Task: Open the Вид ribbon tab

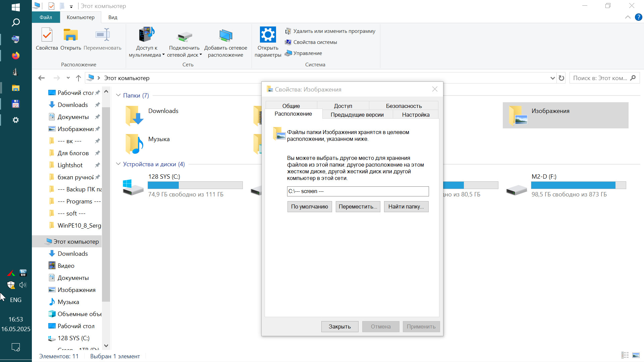Action: (x=113, y=17)
